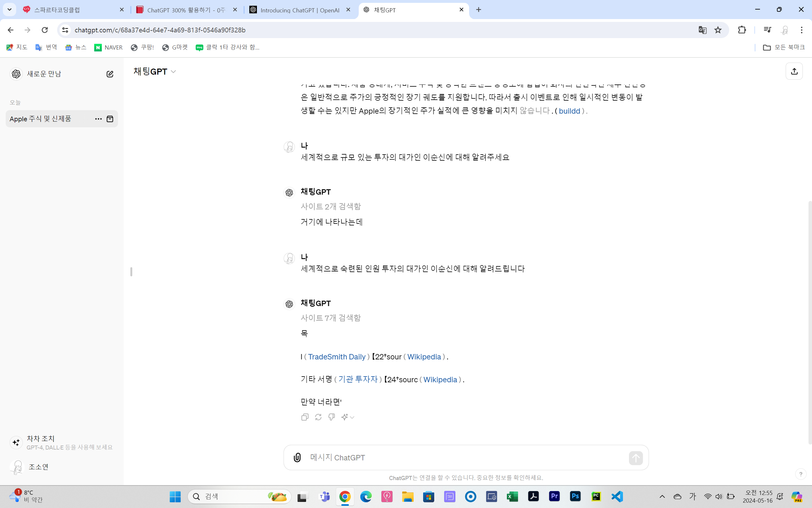812x508 pixels.
Task: Click the site information icon in address bar
Action: 65,30
